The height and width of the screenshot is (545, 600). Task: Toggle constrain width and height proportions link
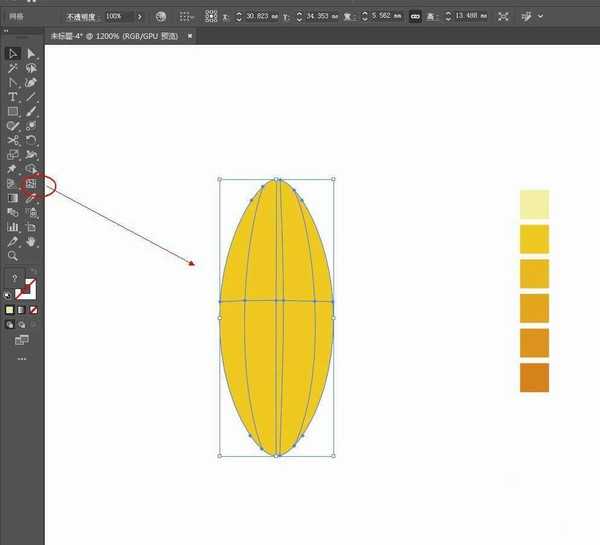415,17
